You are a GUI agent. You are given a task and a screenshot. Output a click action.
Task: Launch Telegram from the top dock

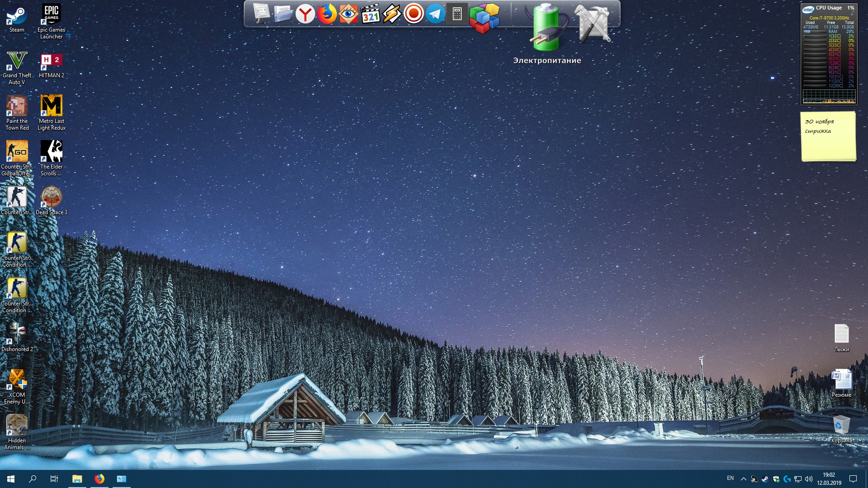tap(435, 14)
